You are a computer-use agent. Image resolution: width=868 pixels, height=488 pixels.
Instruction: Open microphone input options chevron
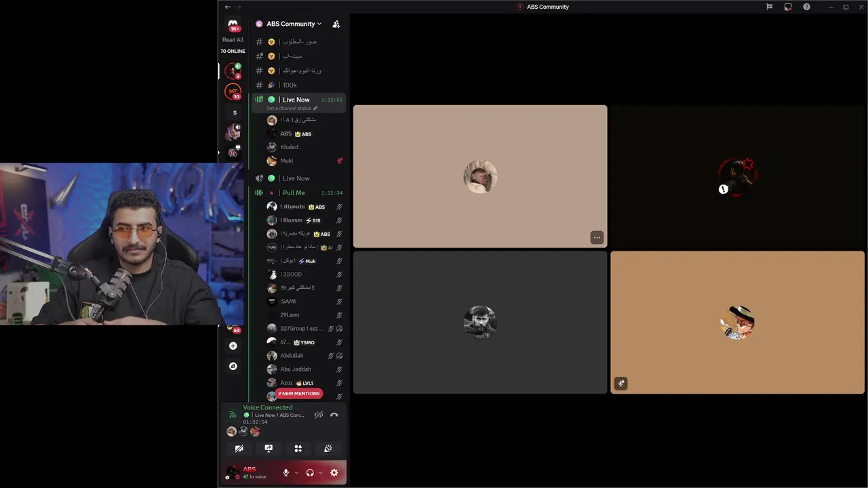pos(296,472)
